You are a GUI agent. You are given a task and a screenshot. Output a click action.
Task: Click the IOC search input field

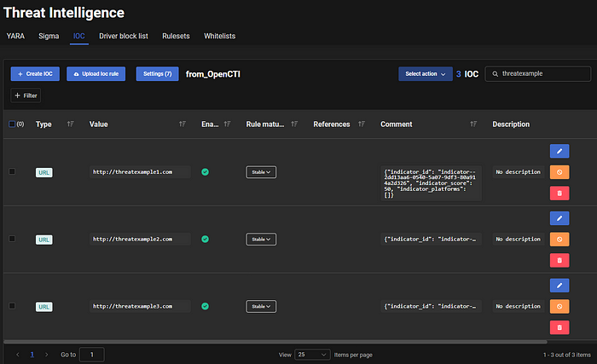click(x=537, y=74)
